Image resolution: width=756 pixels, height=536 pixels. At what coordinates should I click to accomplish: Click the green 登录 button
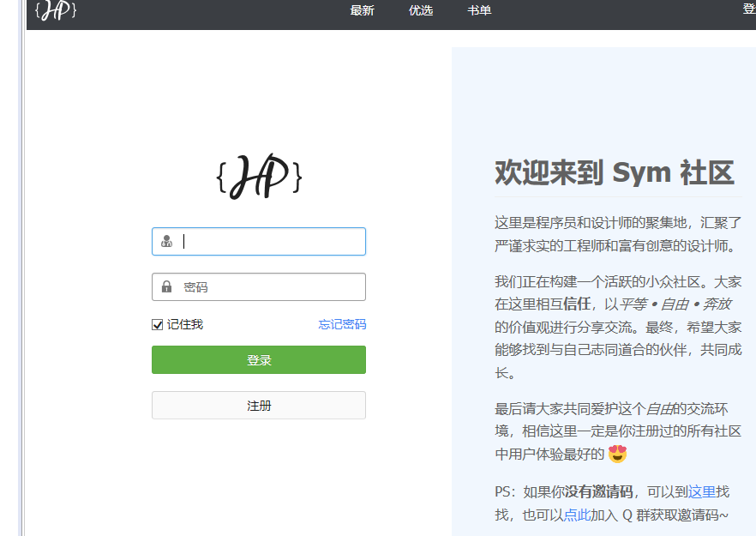point(259,360)
